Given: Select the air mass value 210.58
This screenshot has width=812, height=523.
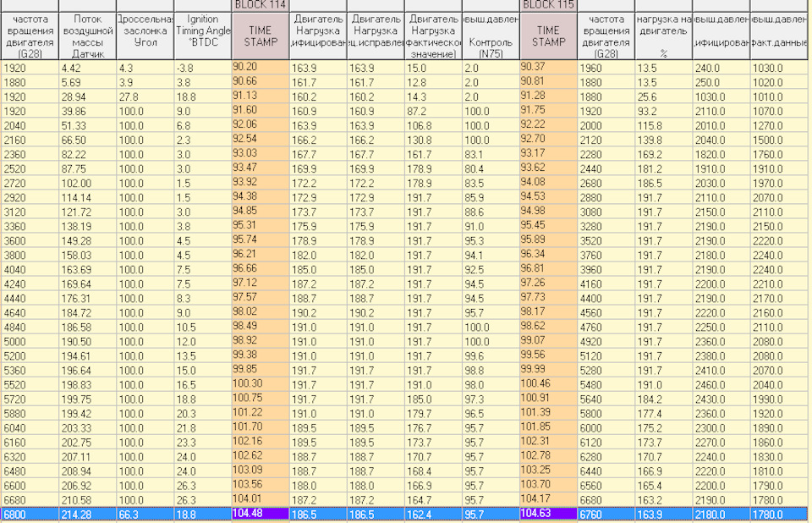Looking at the screenshot, I should click(87, 500).
